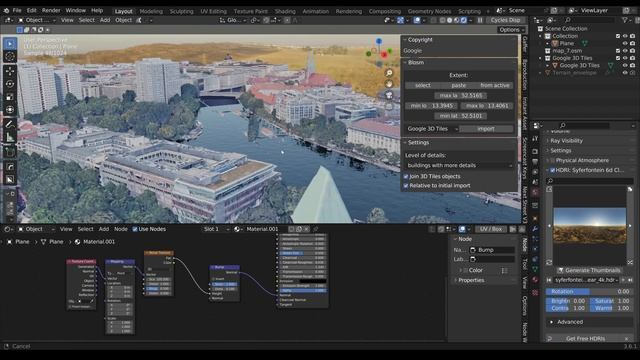Go to previous HDRI with left arrow
This screenshot has height=360, width=640.
click(549, 226)
